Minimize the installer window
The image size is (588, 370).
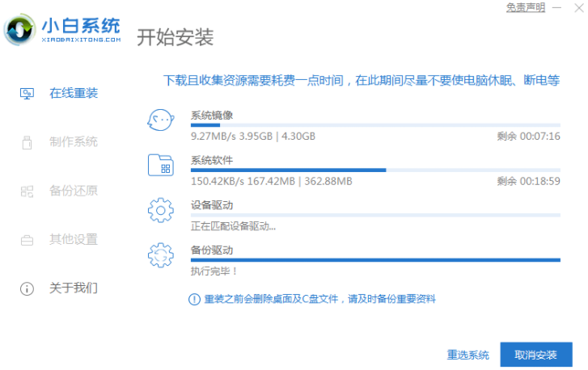tap(558, 7)
